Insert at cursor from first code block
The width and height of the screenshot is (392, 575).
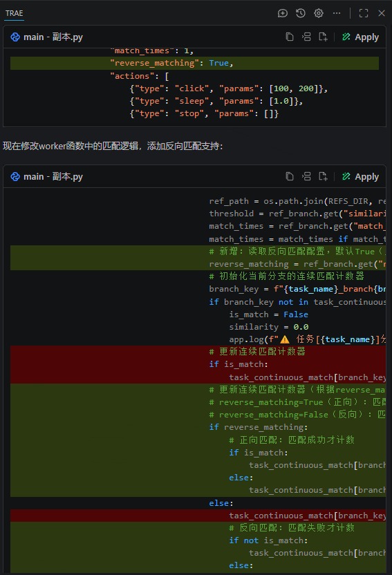[306, 37]
